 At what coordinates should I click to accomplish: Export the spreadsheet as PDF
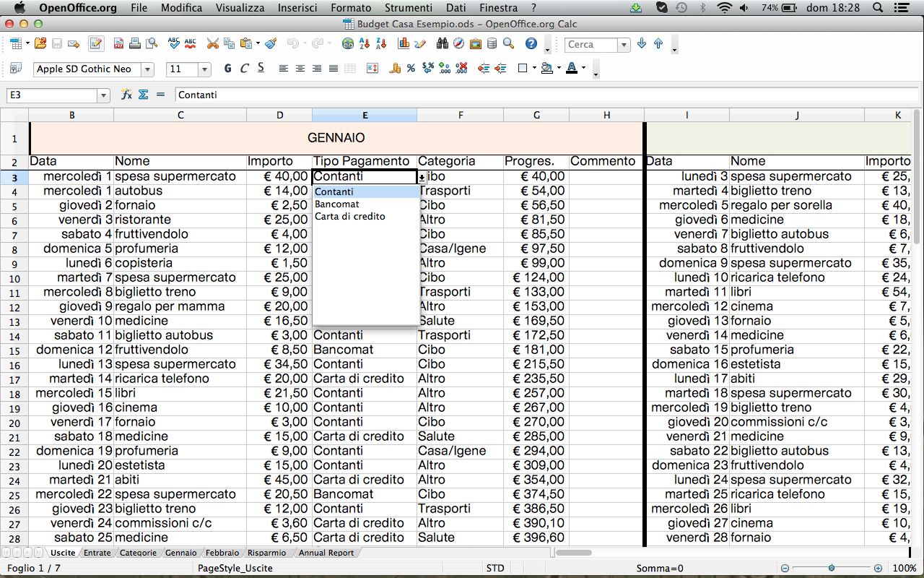coord(118,44)
